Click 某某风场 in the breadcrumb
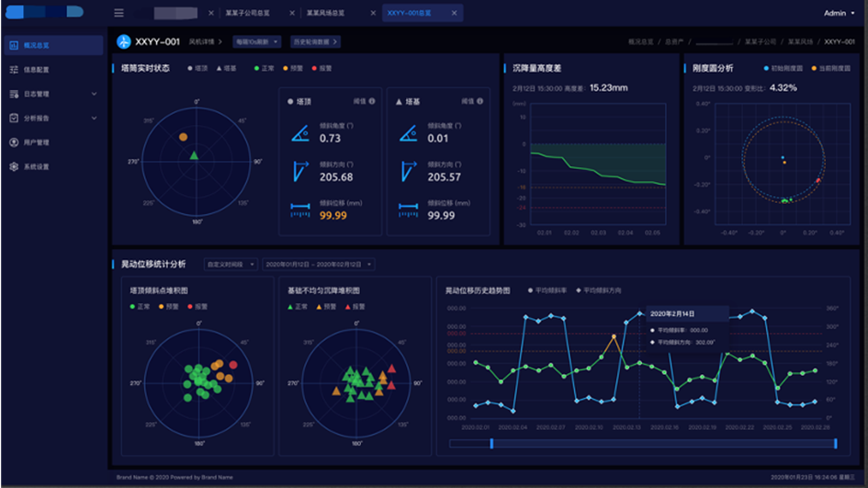 pos(800,42)
